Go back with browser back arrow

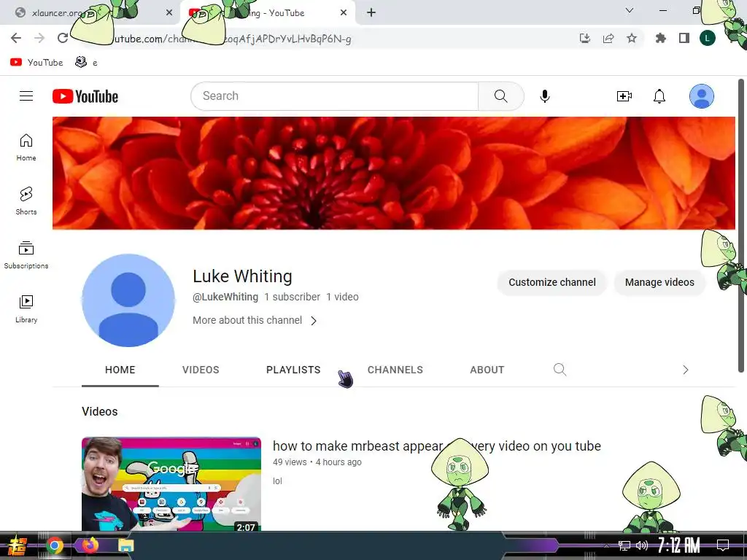(16, 38)
